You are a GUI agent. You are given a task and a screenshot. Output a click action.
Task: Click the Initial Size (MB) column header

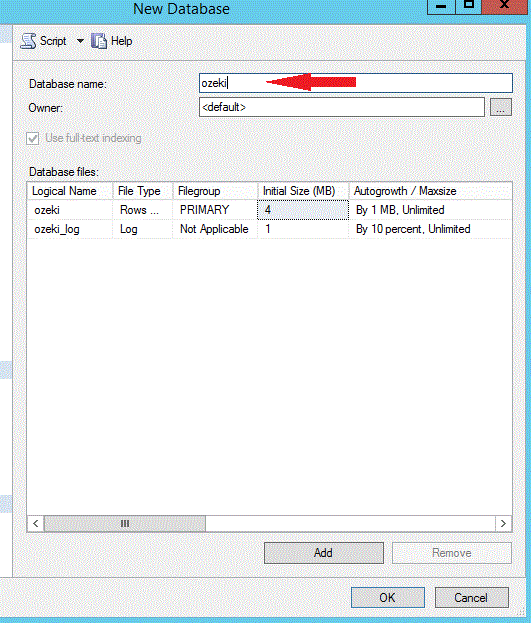303,191
